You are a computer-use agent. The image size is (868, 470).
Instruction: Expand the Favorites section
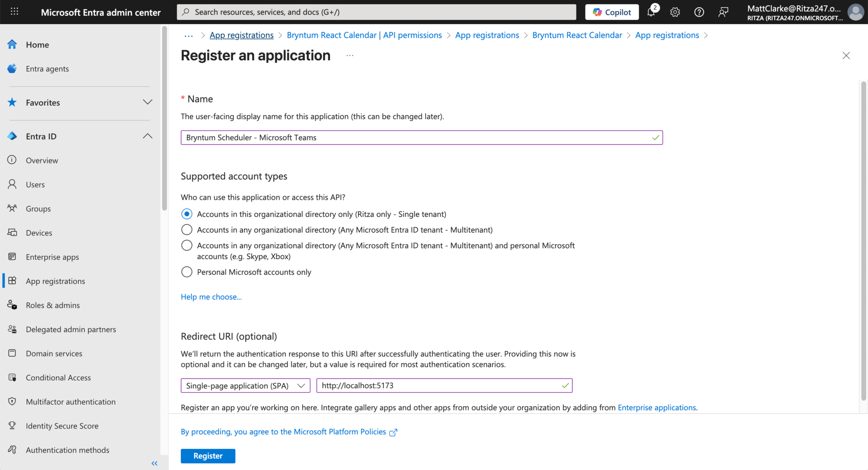[x=147, y=102]
